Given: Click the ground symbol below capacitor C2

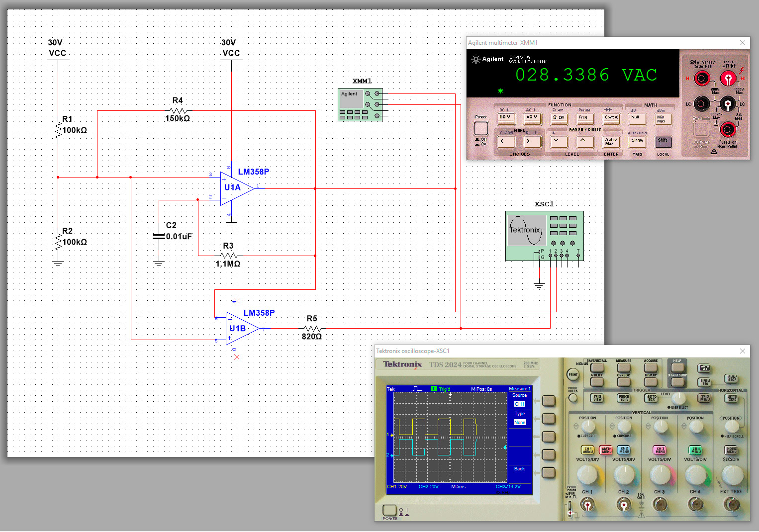Looking at the screenshot, I should [x=159, y=264].
